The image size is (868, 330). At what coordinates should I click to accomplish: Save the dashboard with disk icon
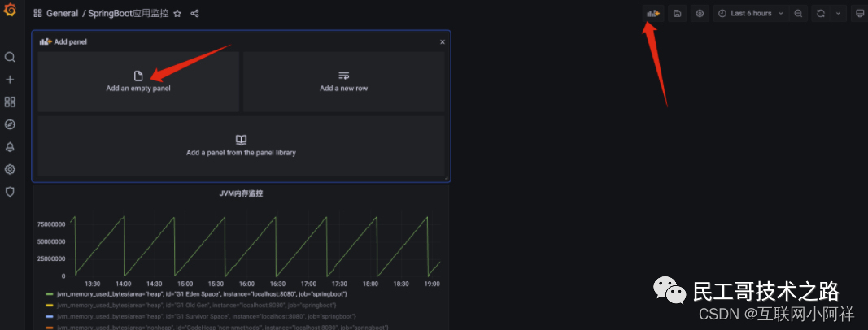click(x=678, y=14)
